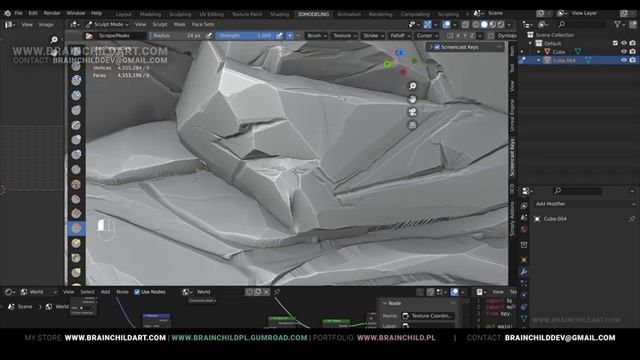
Task: Edit the Texture Coordinate node name field
Action: point(429,316)
